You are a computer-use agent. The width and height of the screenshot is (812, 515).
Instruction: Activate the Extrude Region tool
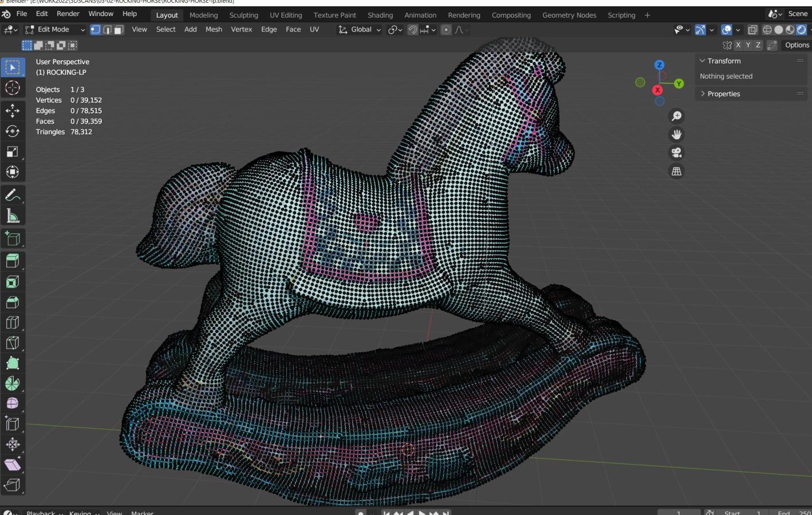(13, 261)
